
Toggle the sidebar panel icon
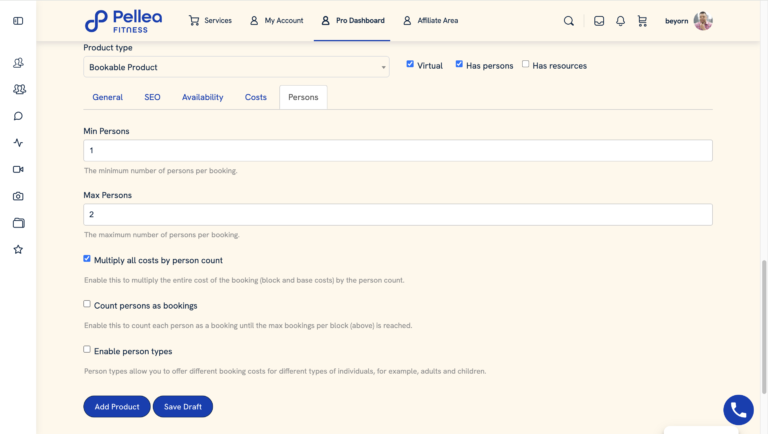click(18, 21)
